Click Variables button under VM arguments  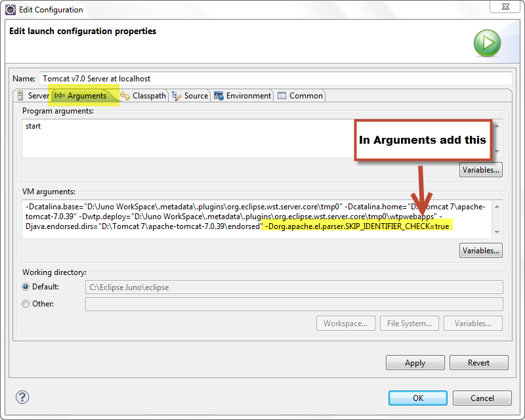coord(481,251)
